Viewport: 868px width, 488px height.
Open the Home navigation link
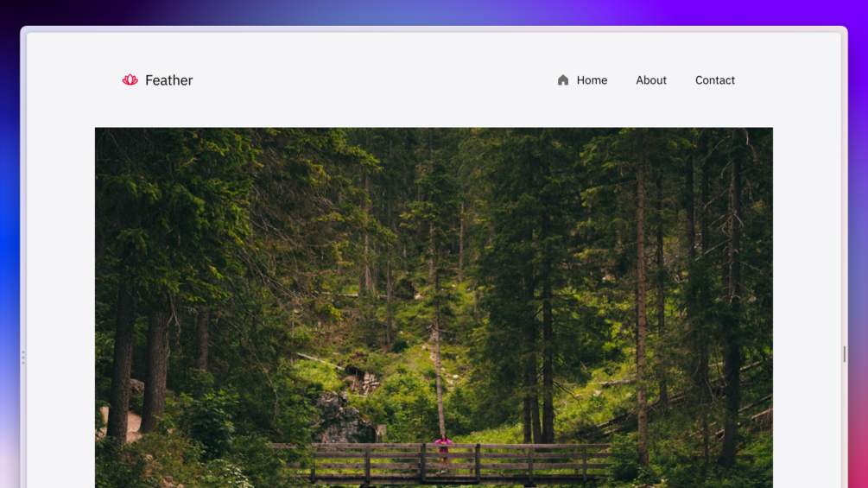592,80
